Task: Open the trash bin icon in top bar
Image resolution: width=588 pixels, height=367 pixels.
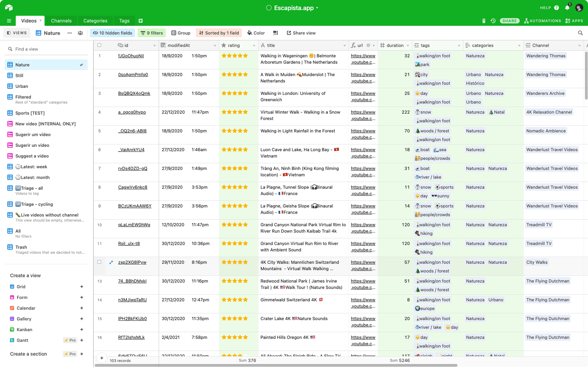Action: tap(484, 21)
